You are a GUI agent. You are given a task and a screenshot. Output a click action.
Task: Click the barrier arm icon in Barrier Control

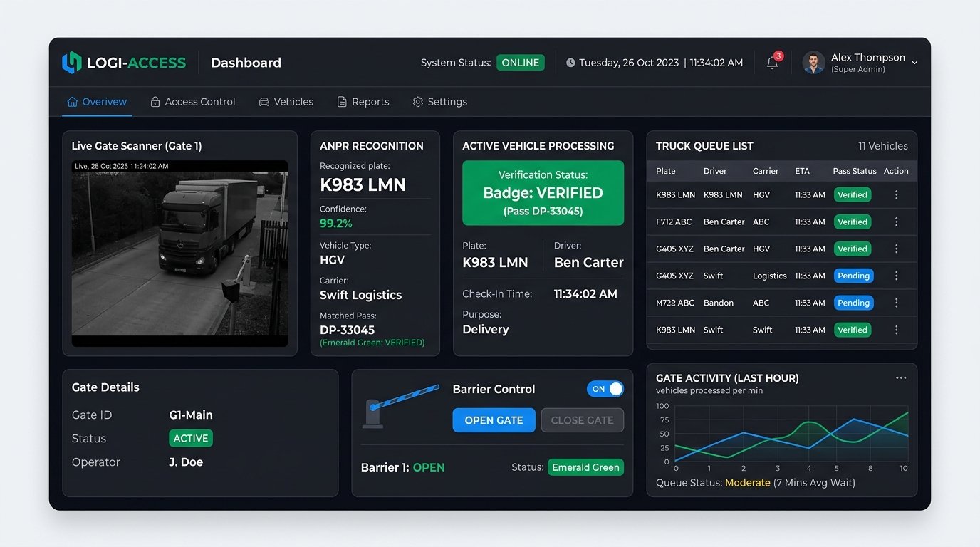tap(402, 406)
